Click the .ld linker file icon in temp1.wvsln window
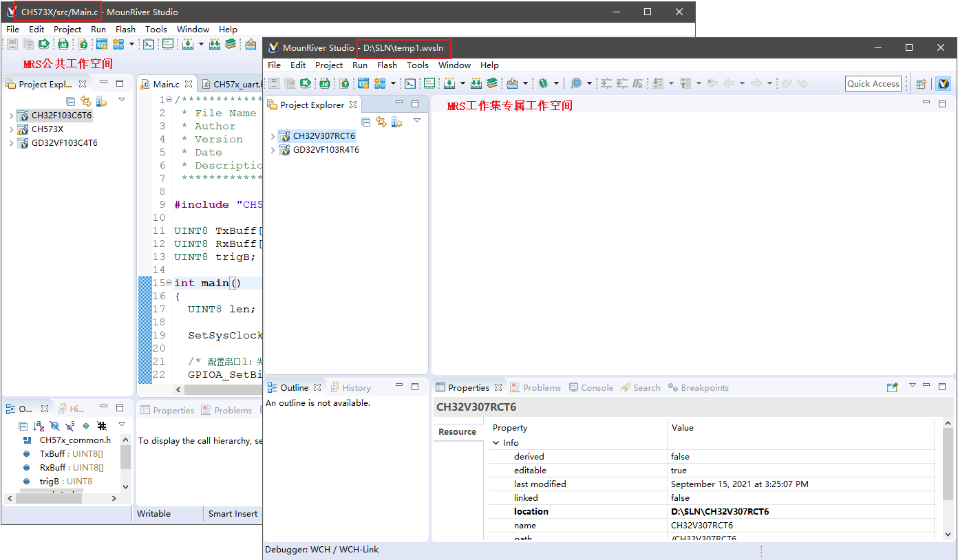The width and height of the screenshot is (958, 560). [x=325, y=83]
